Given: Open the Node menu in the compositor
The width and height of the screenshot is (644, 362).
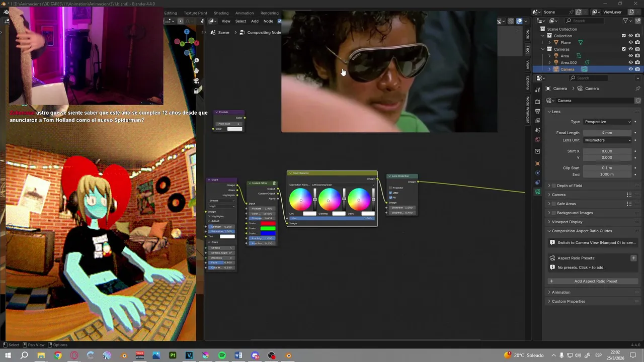Looking at the screenshot, I should coord(268,21).
